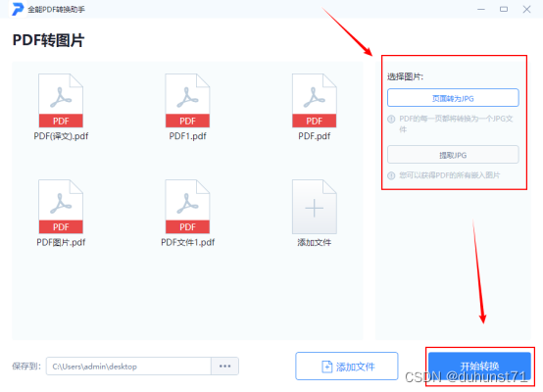Choose the 页面转为JPG option
543x392 pixels.
pos(453,98)
